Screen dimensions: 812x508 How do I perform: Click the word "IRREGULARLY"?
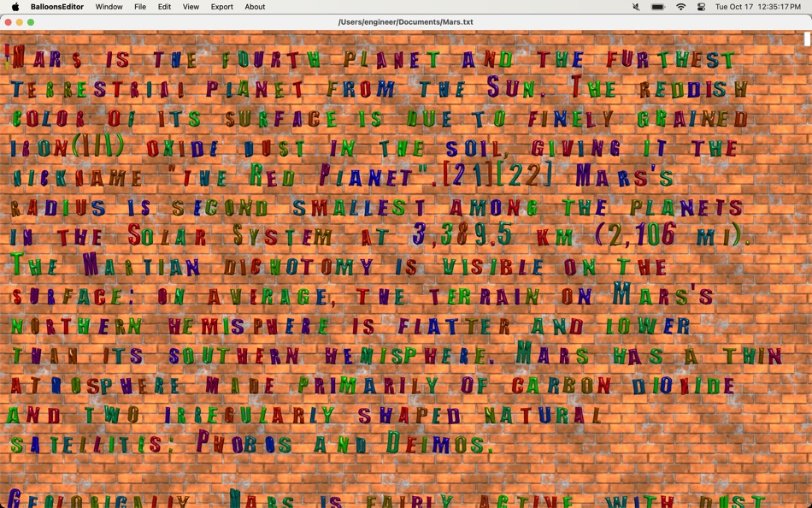[250, 415]
